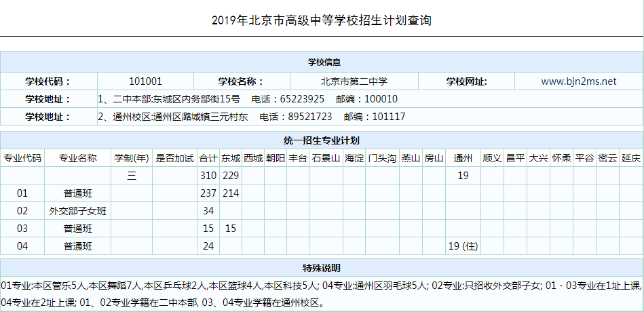644x312 pixels.
Task: Click 普通班 in the 01 row
Action: [77, 193]
